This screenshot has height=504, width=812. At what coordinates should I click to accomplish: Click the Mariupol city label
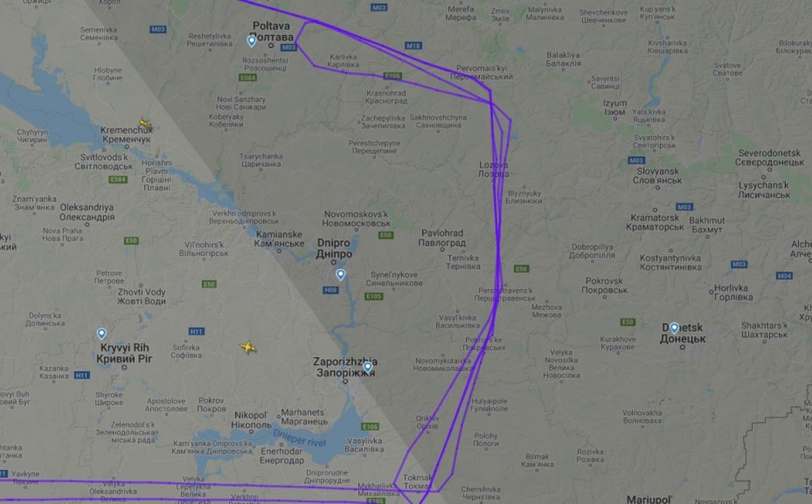tap(650, 499)
